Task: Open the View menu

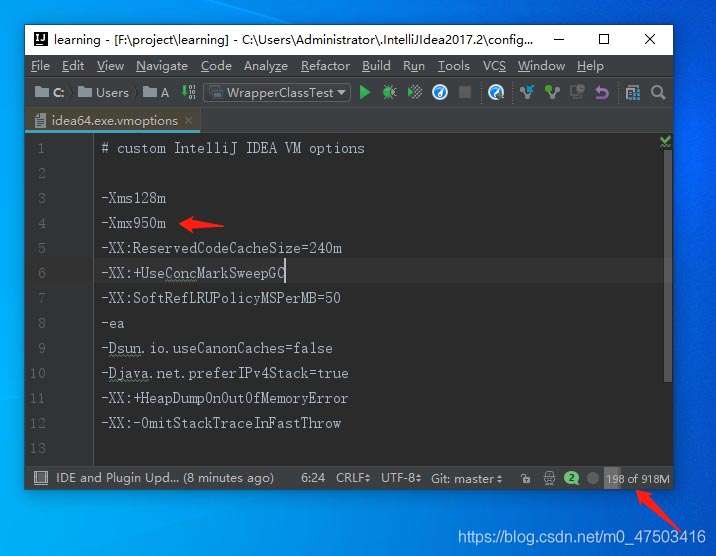Action: click(110, 66)
